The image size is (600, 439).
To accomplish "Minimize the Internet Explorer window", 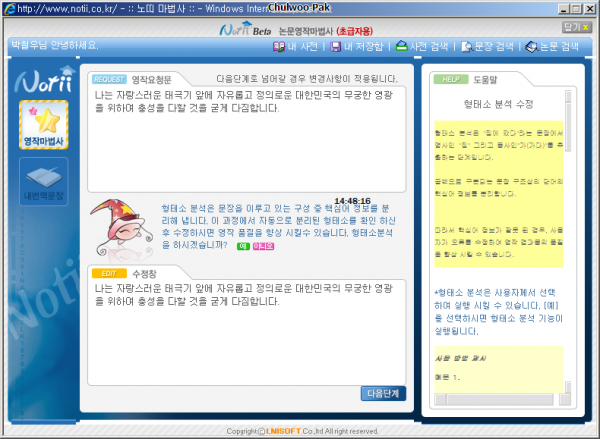I will 563,9.
